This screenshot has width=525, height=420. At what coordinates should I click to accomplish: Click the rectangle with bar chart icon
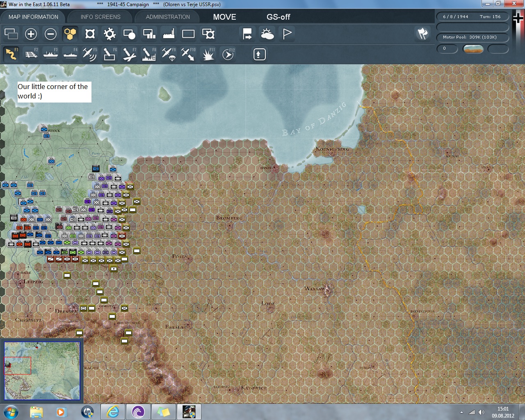click(149, 34)
